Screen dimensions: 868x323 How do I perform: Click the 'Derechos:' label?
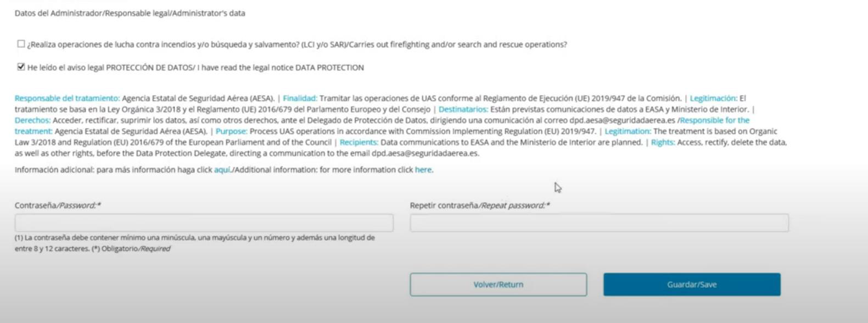[x=32, y=120]
